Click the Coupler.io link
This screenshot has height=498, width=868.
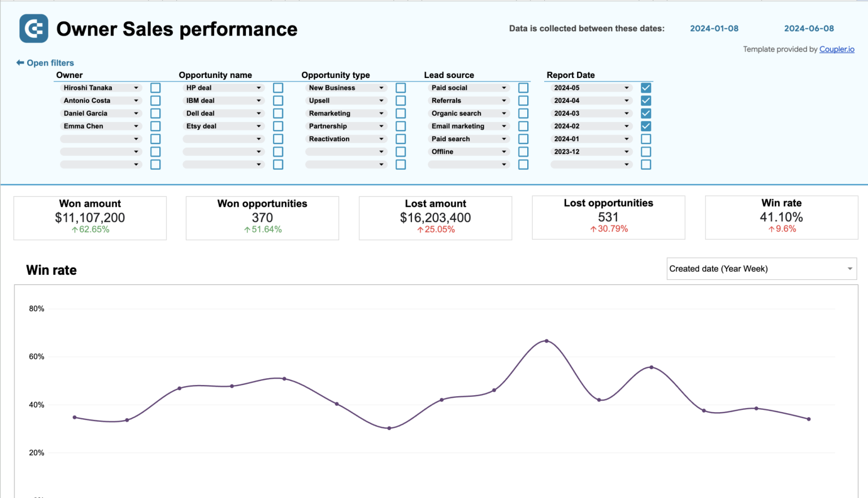click(837, 49)
